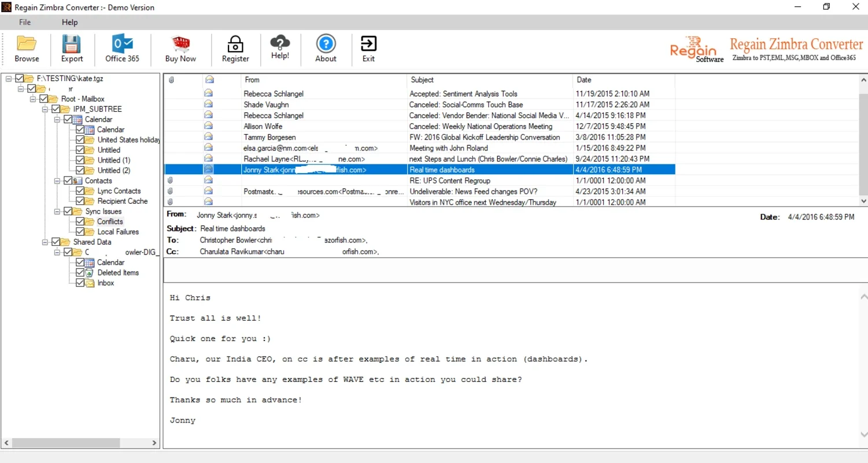868x463 pixels.
Task: Open the Register padlock tool
Action: 235,49
